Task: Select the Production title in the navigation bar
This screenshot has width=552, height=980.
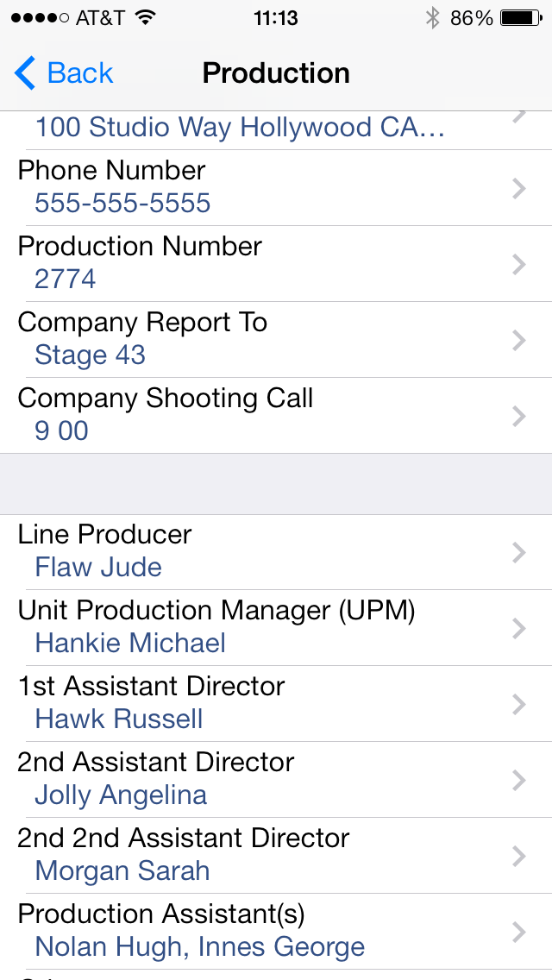Action: pos(276,73)
